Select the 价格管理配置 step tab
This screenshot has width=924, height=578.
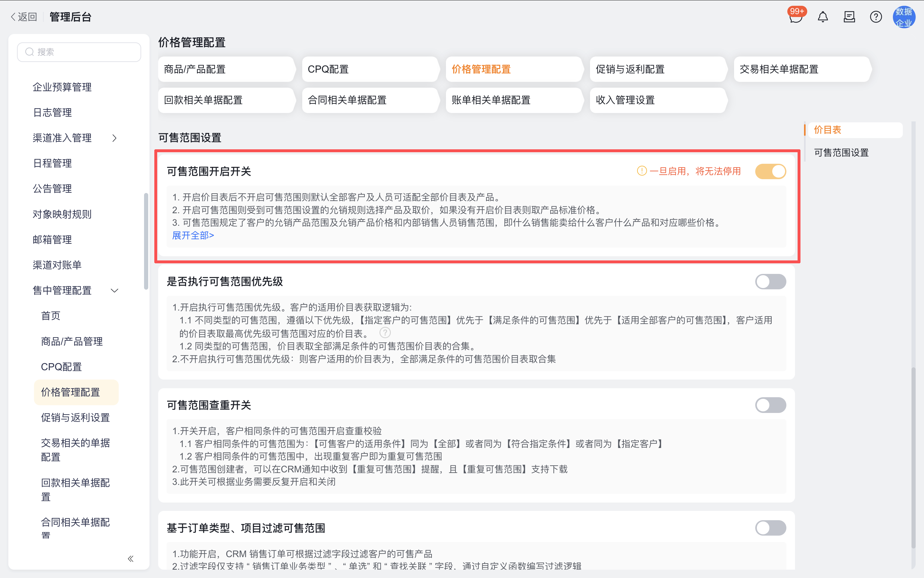(514, 69)
